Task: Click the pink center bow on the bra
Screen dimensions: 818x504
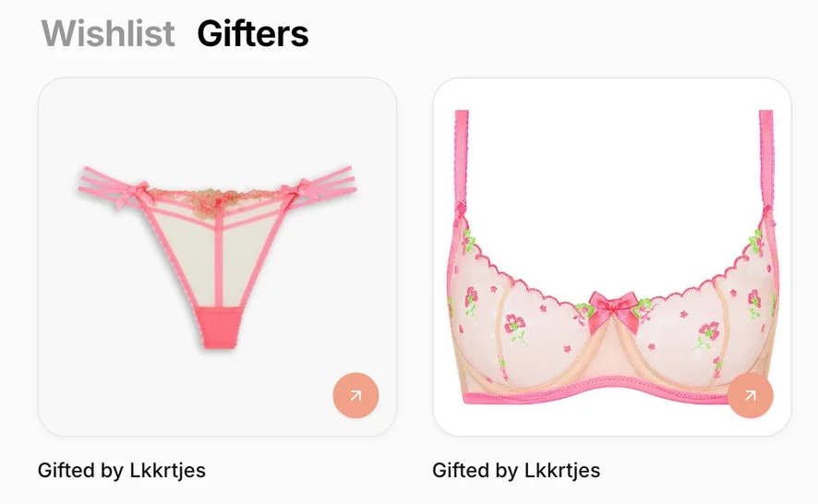Action: tap(613, 310)
